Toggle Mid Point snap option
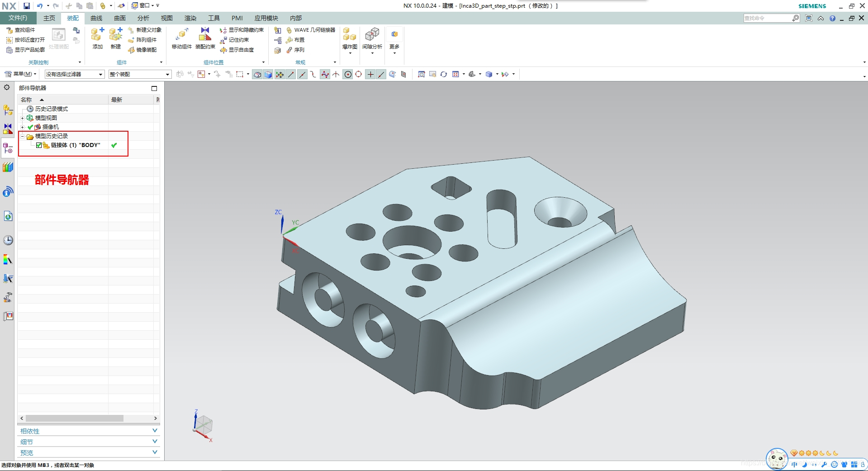 (x=302, y=75)
